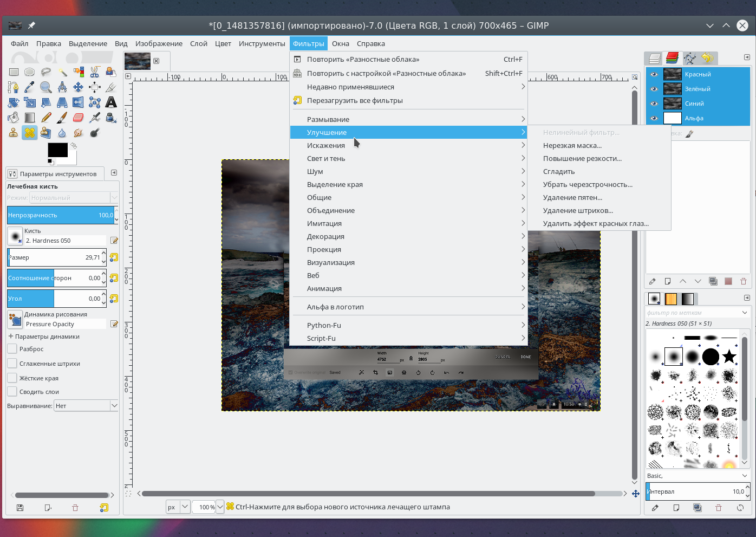Select the Color Picker eyedropper tool
Image resolution: width=756 pixels, height=537 pixels.
(30, 87)
